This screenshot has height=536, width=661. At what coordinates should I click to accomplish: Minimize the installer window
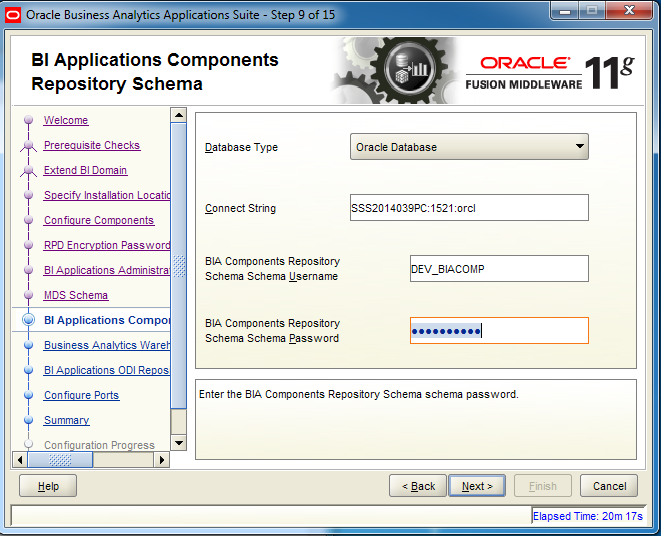tap(564, 11)
